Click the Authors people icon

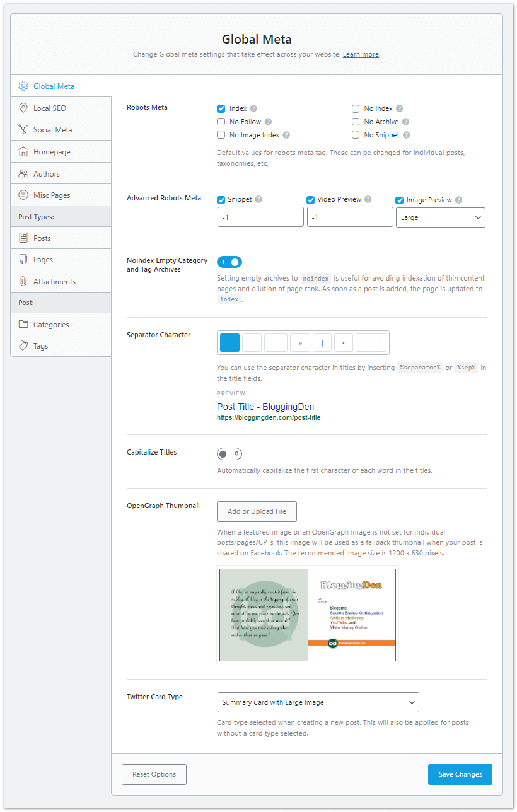click(x=23, y=173)
